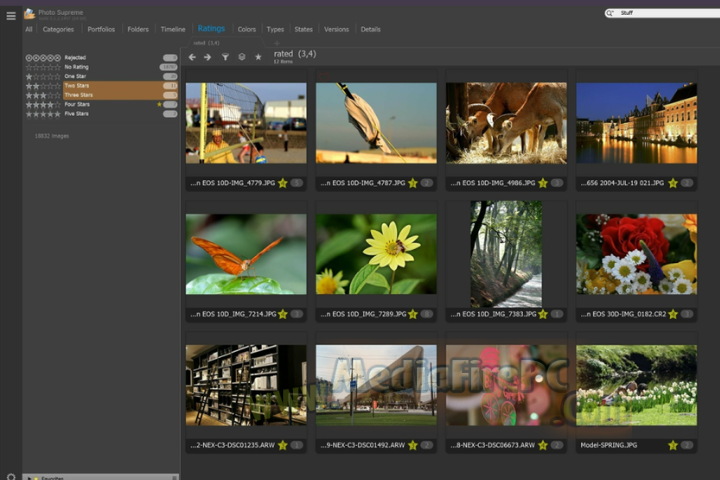Add a new tab with the plus icon
720x480 pixels.
coord(276,43)
